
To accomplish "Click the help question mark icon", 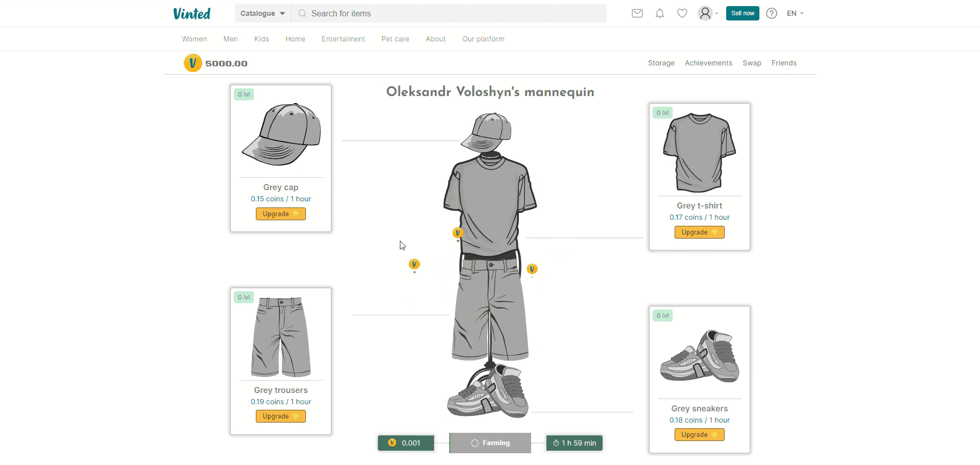I will coord(771,13).
